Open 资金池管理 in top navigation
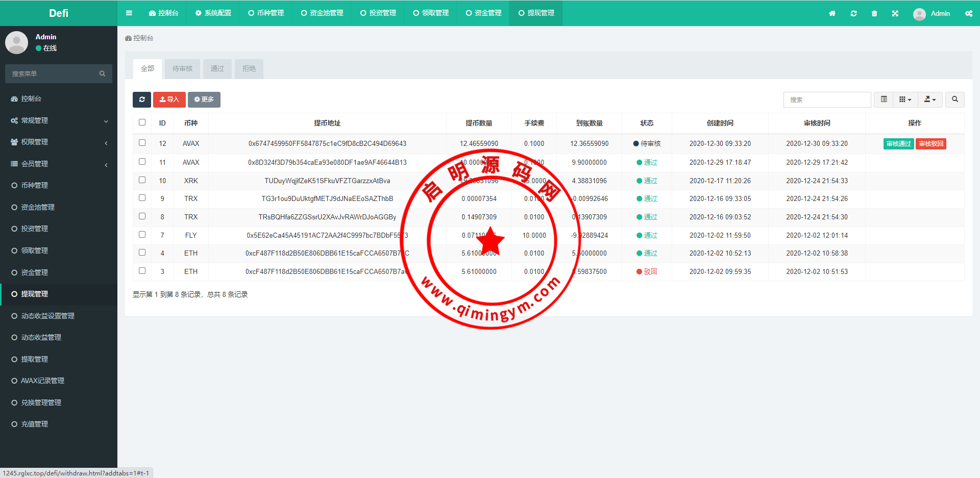Image resolution: width=980 pixels, height=478 pixels. pyautogui.click(x=322, y=13)
